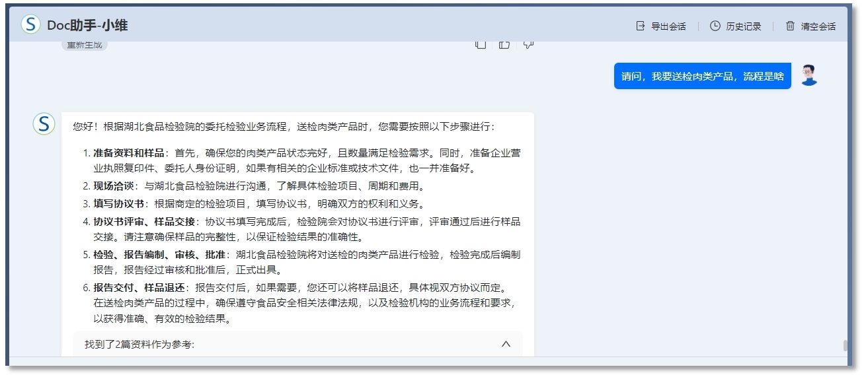868x377 pixels.
Task: Click the export conversation arrow icon
Action: (640, 26)
